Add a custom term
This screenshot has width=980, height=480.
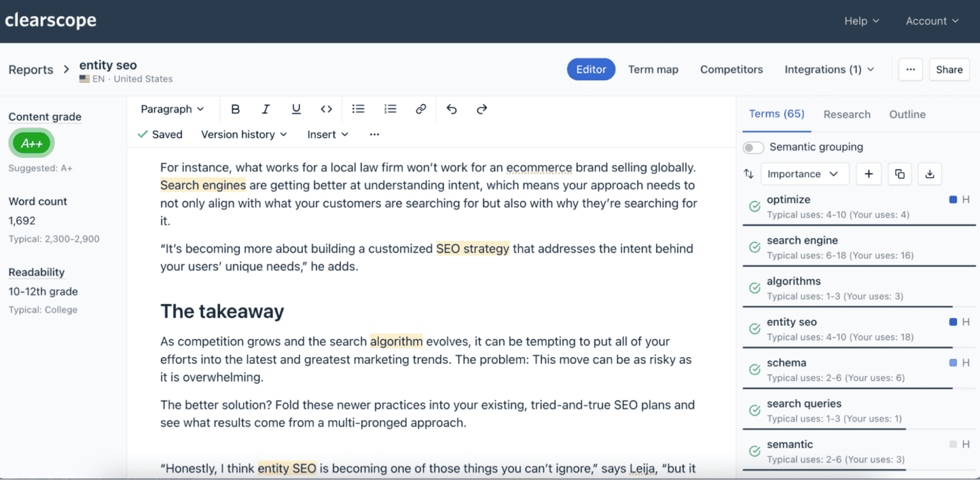[x=868, y=174]
